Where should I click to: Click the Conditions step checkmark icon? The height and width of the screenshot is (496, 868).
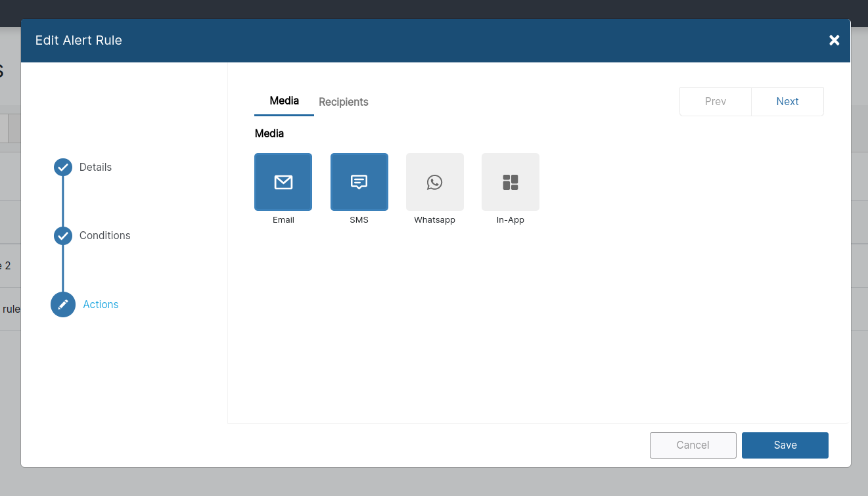(x=62, y=235)
